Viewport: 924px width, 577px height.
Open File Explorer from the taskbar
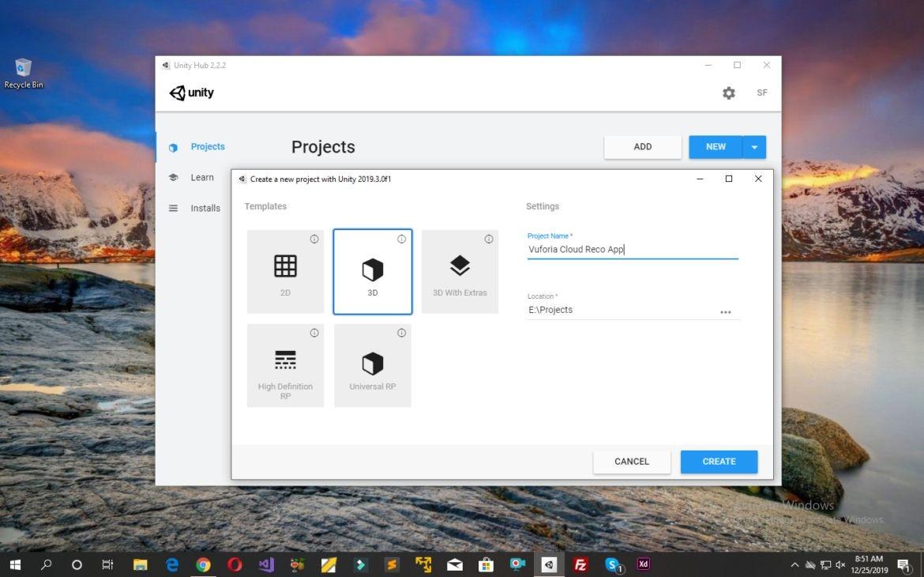coord(141,564)
